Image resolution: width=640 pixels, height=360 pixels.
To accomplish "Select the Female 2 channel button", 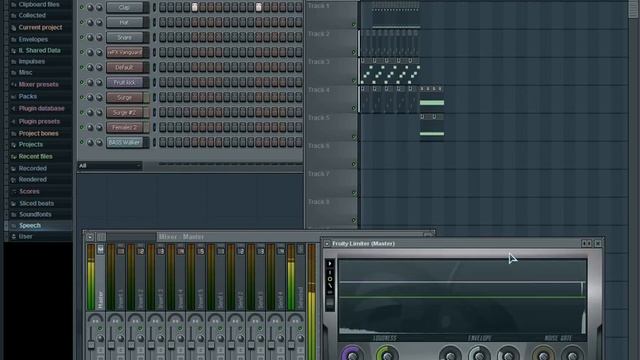I will pyautogui.click(x=124, y=127).
